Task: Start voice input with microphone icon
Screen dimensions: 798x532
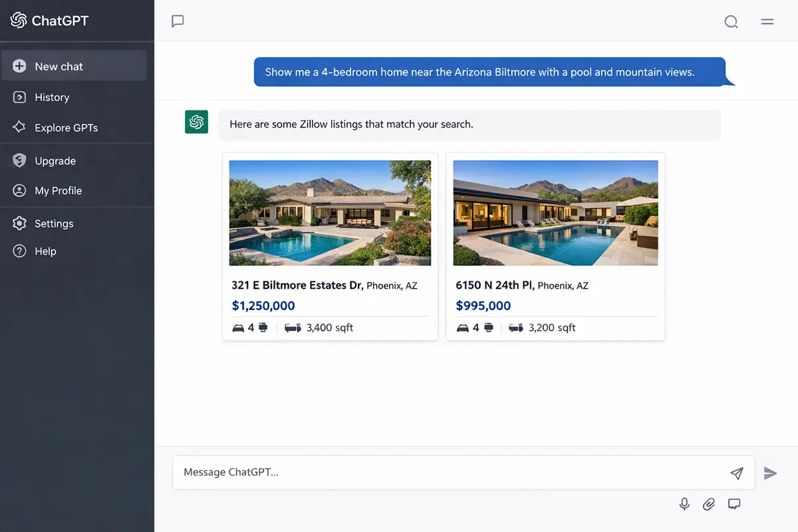Action: [x=684, y=504]
